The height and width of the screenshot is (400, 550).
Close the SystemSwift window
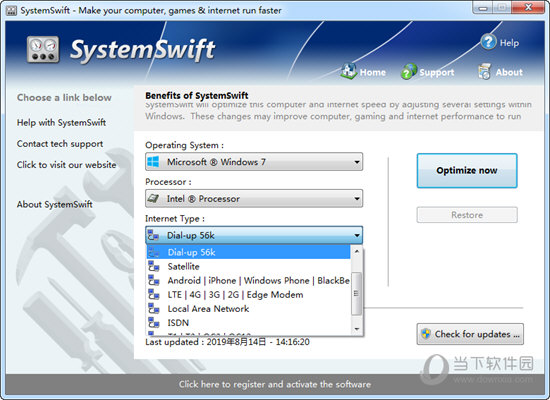point(528,8)
